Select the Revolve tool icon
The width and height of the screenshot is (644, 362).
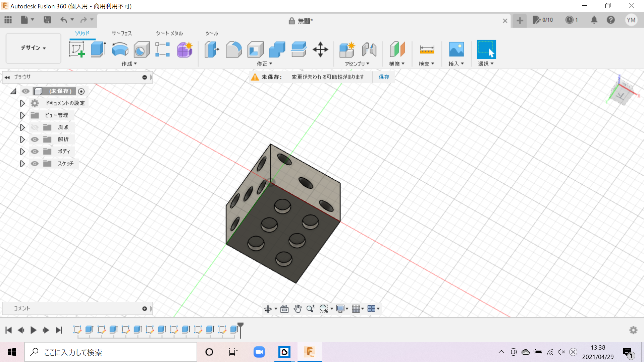click(x=120, y=49)
